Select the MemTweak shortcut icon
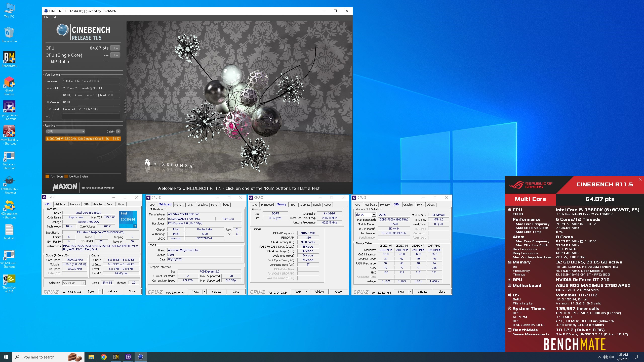 pyautogui.click(x=9, y=135)
